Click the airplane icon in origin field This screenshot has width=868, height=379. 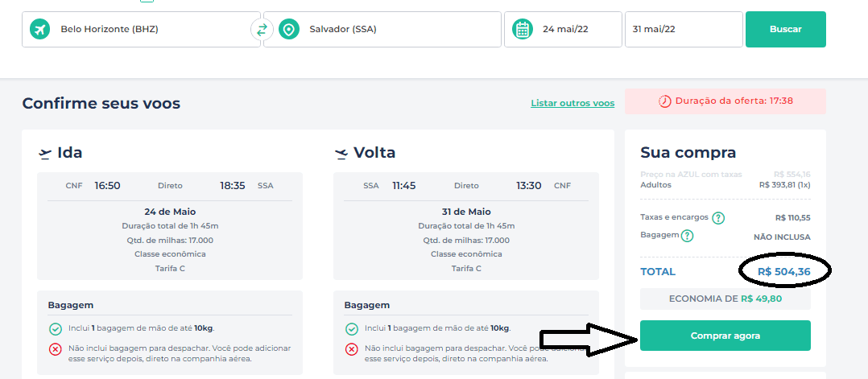click(39, 29)
